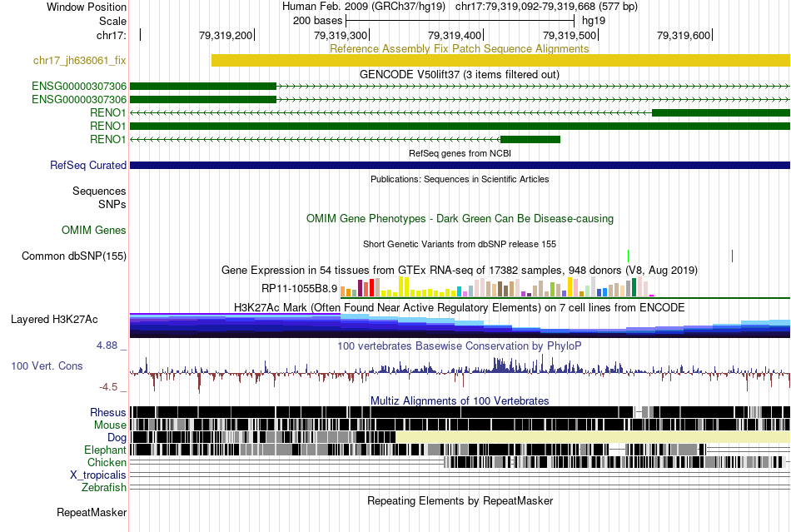Click the chr17_jh636061_fix track label
This screenshot has width=791, height=532.
pyautogui.click(x=79, y=61)
